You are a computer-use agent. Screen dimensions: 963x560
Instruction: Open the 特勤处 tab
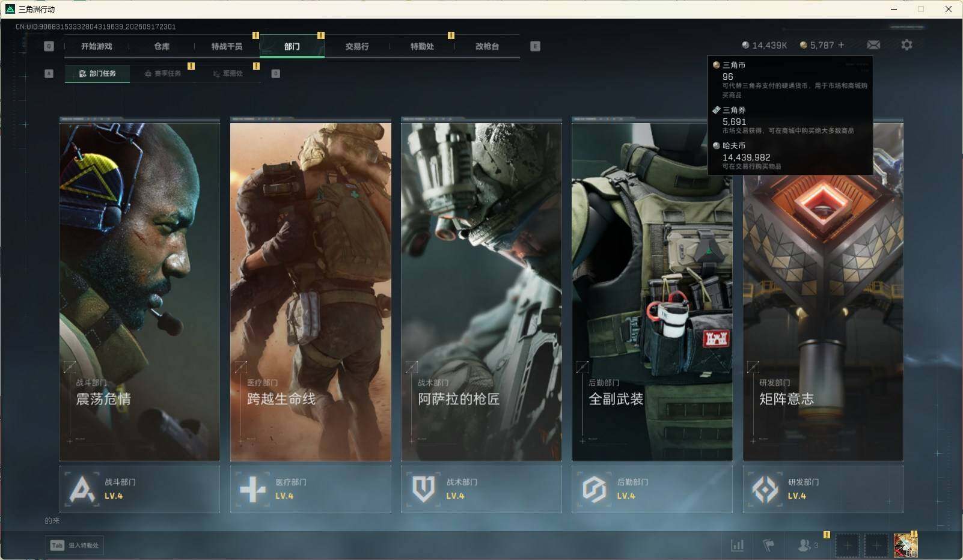(422, 46)
